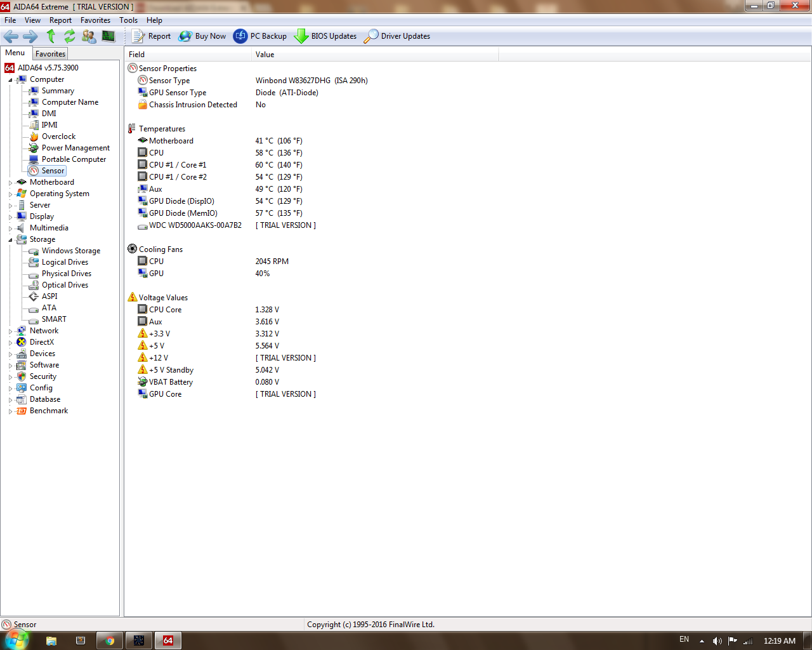Select the Config category label
812x650 pixels.
click(x=41, y=388)
